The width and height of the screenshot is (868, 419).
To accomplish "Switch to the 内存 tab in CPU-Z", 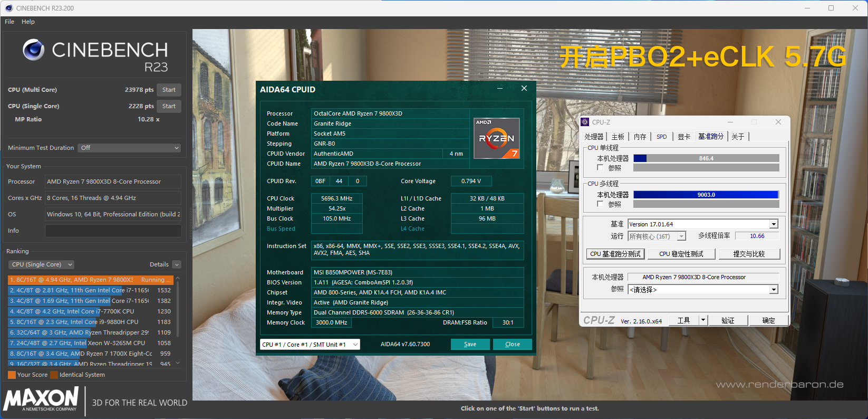I will point(640,137).
